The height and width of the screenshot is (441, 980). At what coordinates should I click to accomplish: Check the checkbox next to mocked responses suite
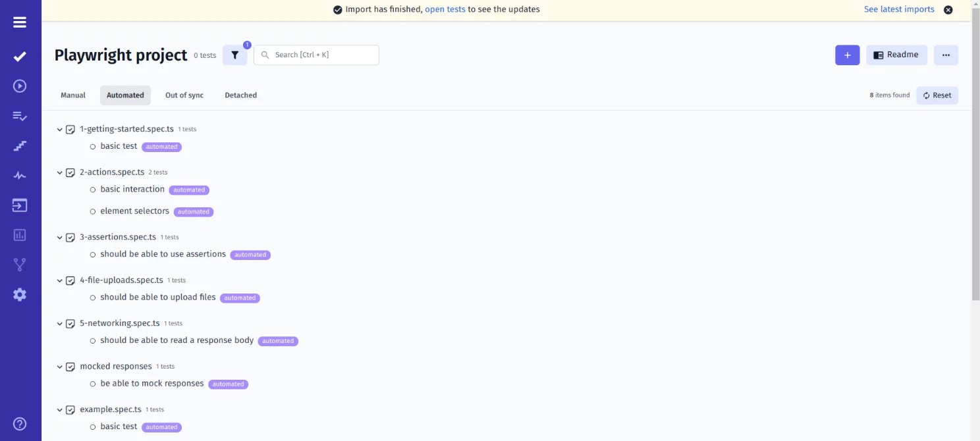[x=70, y=366]
